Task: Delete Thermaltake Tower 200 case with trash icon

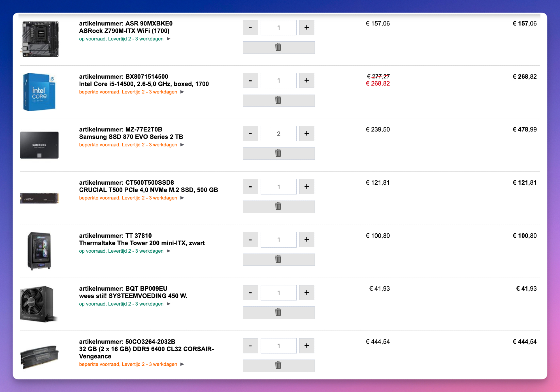Action: tap(278, 259)
